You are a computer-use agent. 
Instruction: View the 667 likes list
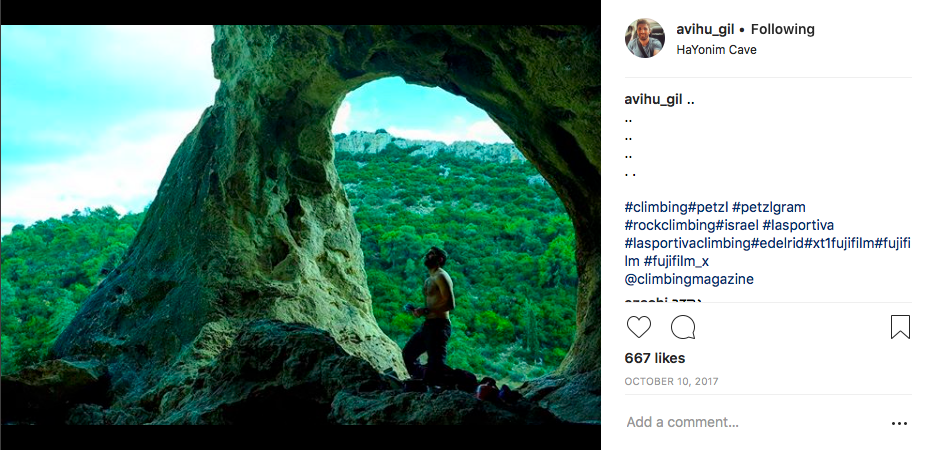[655, 358]
